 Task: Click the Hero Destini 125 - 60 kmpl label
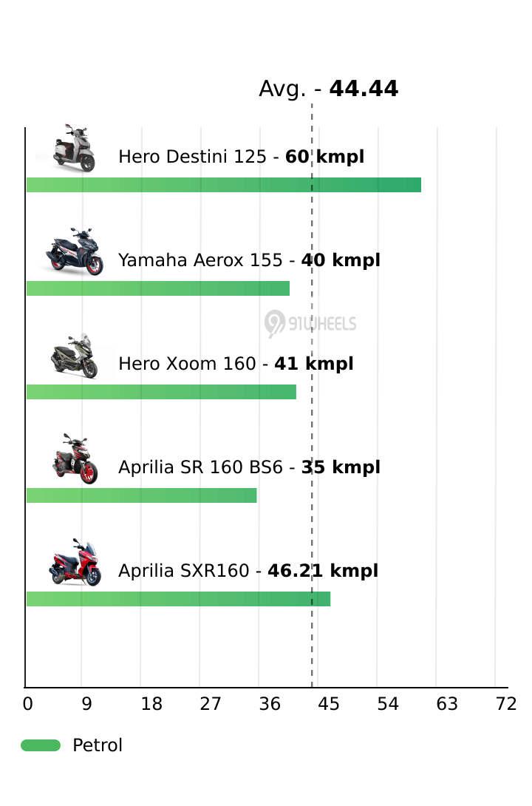pyautogui.click(x=241, y=157)
